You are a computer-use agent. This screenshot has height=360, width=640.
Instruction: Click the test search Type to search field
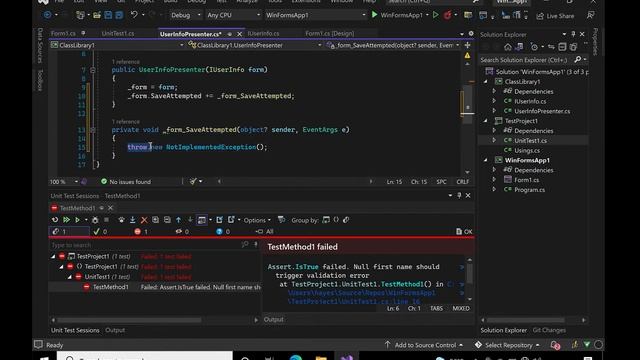(145, 245)
